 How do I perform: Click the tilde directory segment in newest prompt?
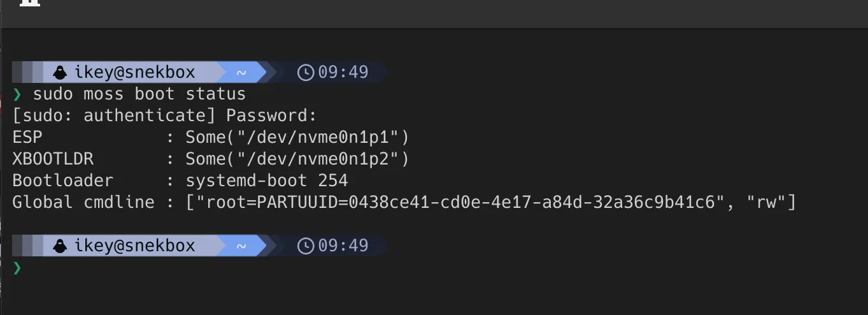pos(241,246)
